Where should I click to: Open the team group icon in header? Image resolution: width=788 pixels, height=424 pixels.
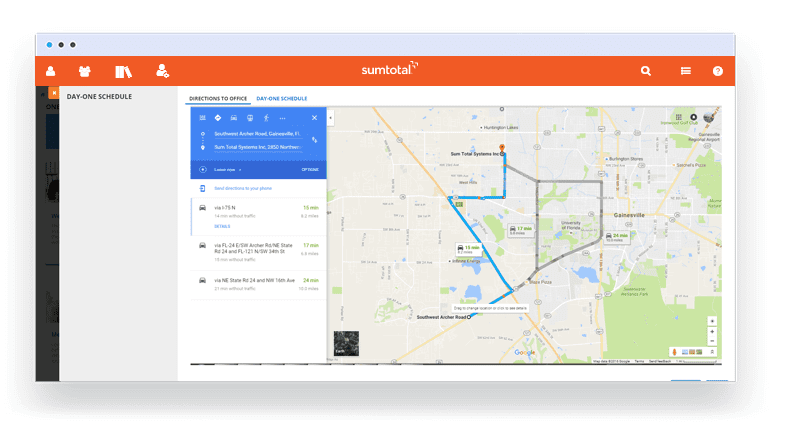[x=84, y=71]
